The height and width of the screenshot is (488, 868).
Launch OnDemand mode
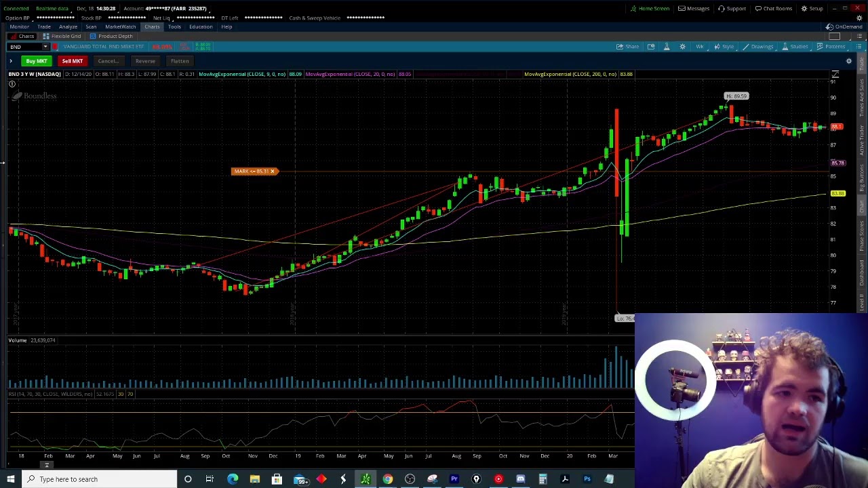point(844,26)
